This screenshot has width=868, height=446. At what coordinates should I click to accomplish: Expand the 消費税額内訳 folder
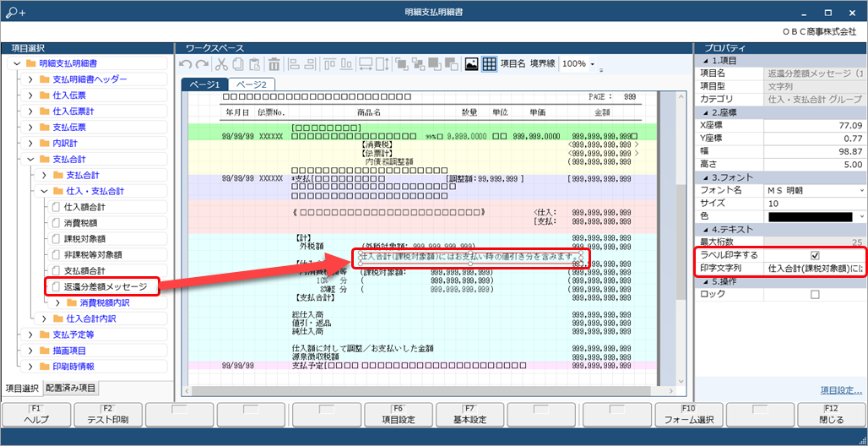(57, 303)
